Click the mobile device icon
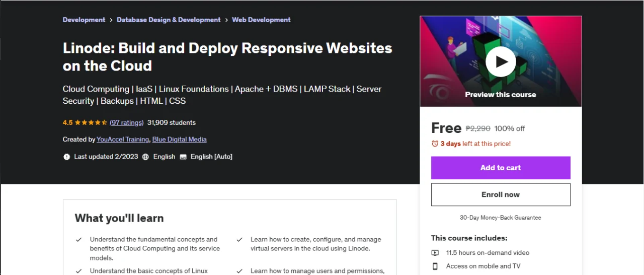 click(435, 266)
